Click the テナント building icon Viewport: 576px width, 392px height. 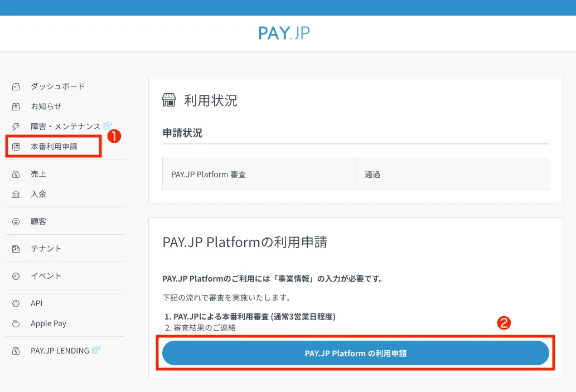coord(16,249)
